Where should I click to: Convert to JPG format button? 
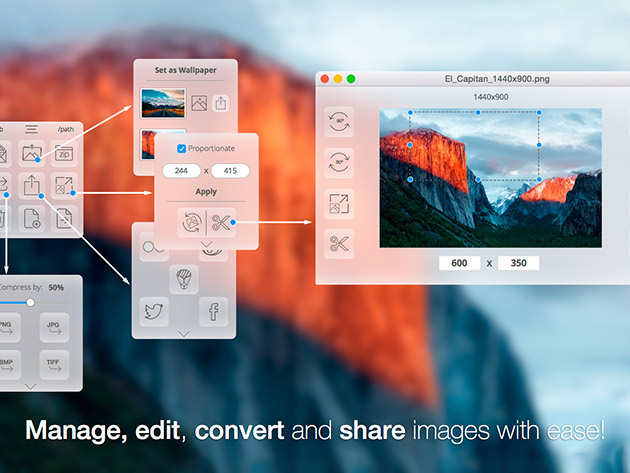click(x=54, y=328)
